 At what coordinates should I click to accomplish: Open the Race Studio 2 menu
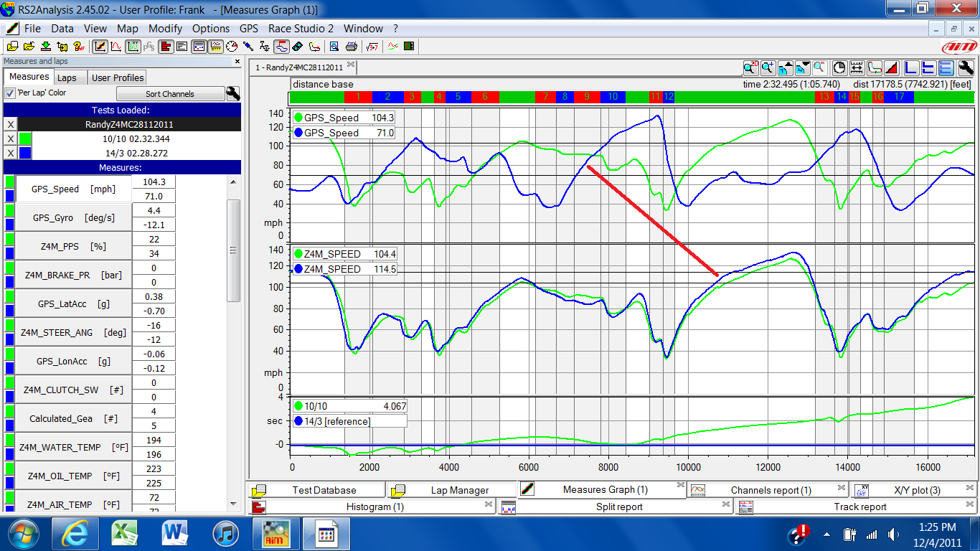(301, 29)
